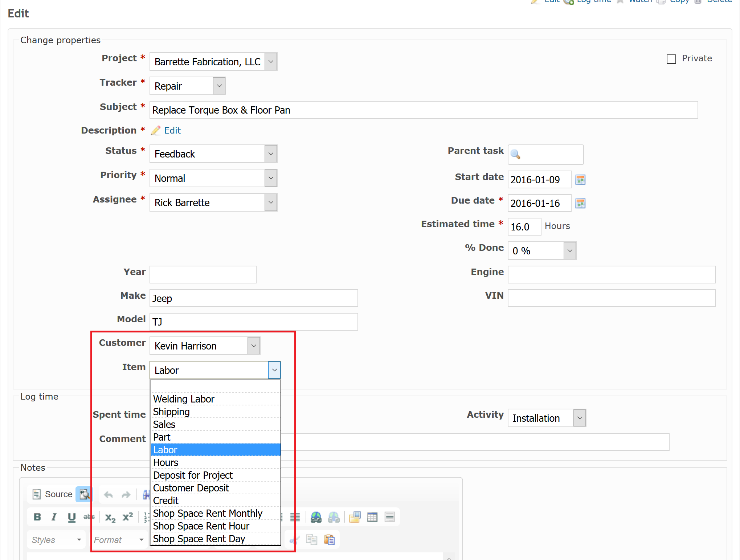Choose Welding Labor from the dropdown list
Screen dimensions: 740x560
pyautogui.click(x=184, y=398)
